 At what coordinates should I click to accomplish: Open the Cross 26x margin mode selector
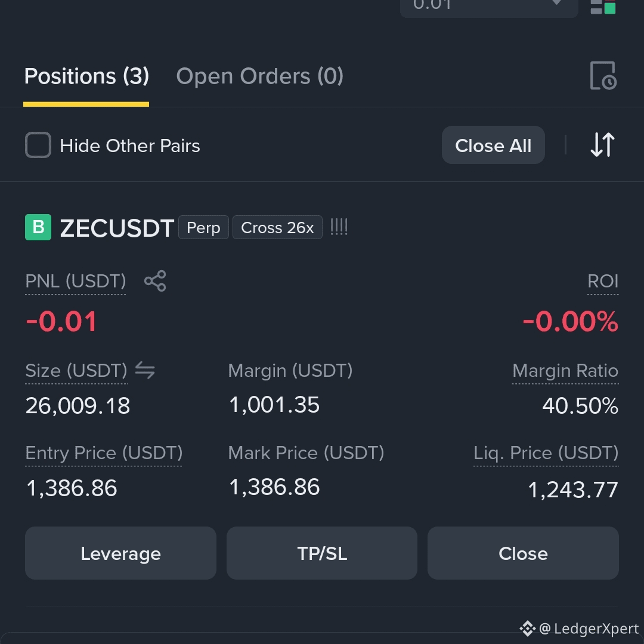pos(278,227)
